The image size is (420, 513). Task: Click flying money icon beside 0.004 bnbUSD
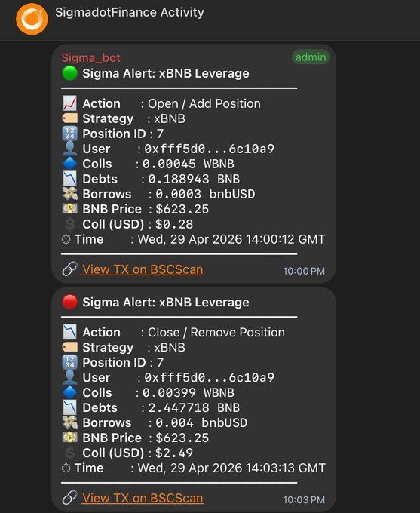69,422
